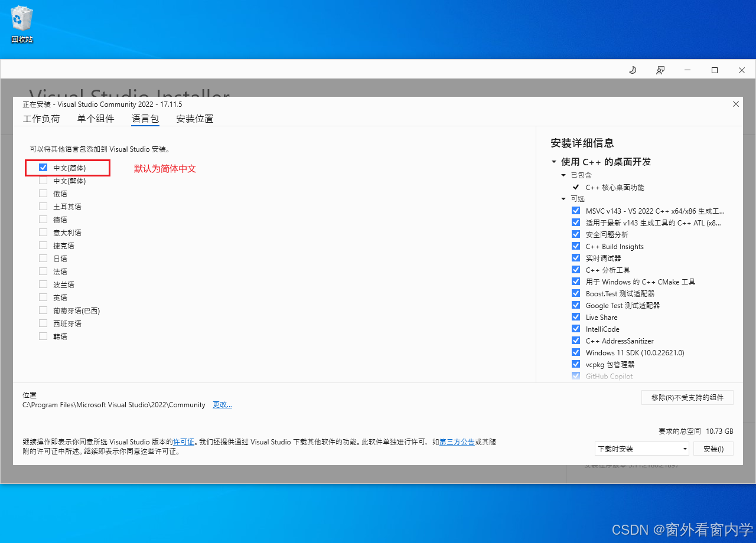Toggle dark theme moon icon in title bar
Image resolution: width=756 pixels, height=543 pixels.
coord(633,70)
